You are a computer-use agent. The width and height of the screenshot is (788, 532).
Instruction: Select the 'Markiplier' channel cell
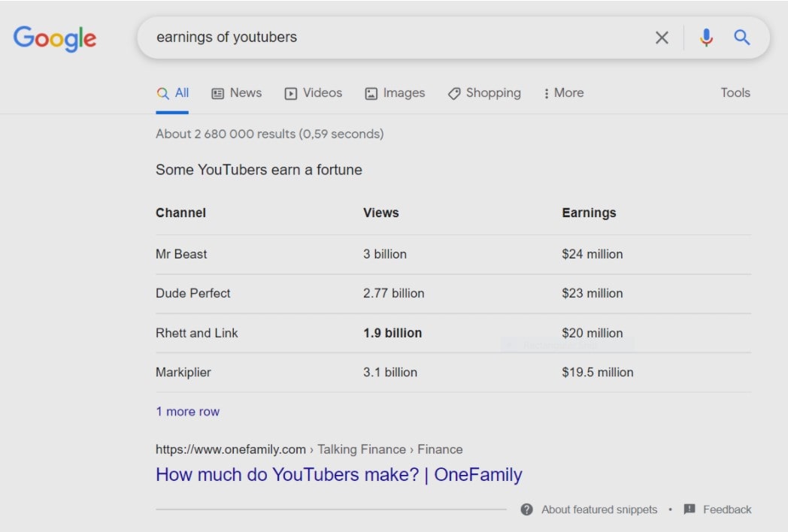(183, 372)
